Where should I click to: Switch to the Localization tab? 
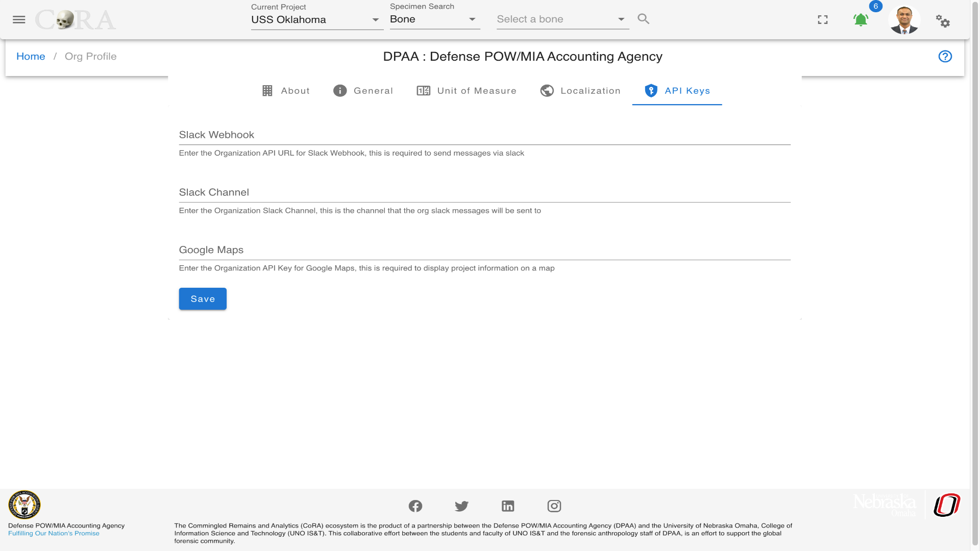[x=580, y=91]
